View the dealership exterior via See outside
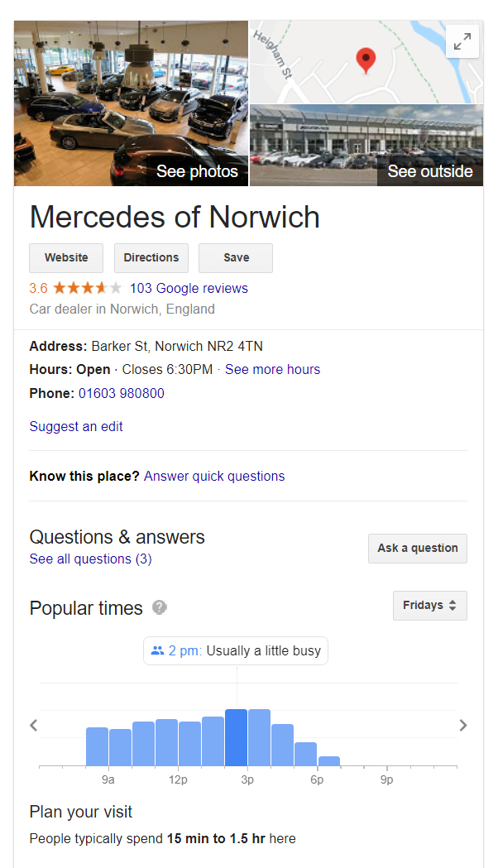 429,171
